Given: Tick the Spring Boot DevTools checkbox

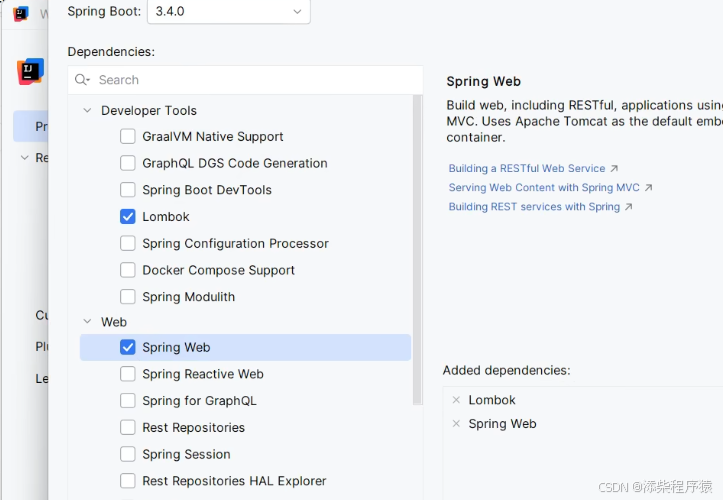Looking at the screenshot, I should pyautogui.click(x=128, y=190).
